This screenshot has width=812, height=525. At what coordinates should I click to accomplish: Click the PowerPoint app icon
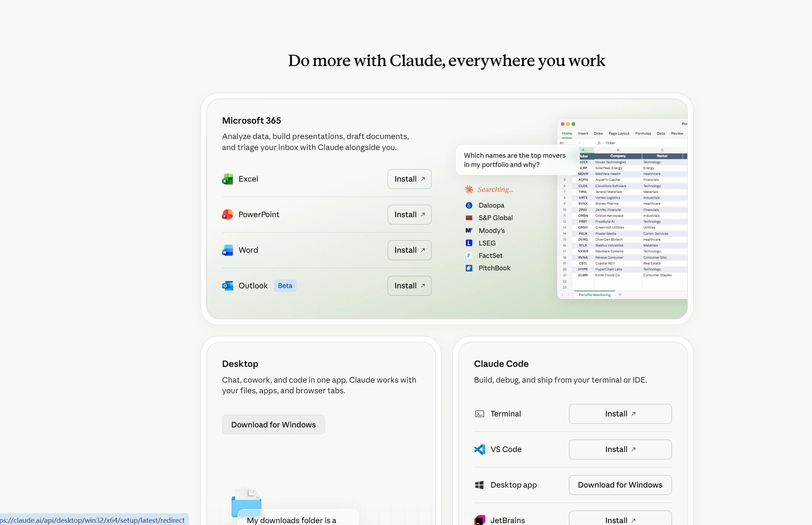click(x=227, y=215)
